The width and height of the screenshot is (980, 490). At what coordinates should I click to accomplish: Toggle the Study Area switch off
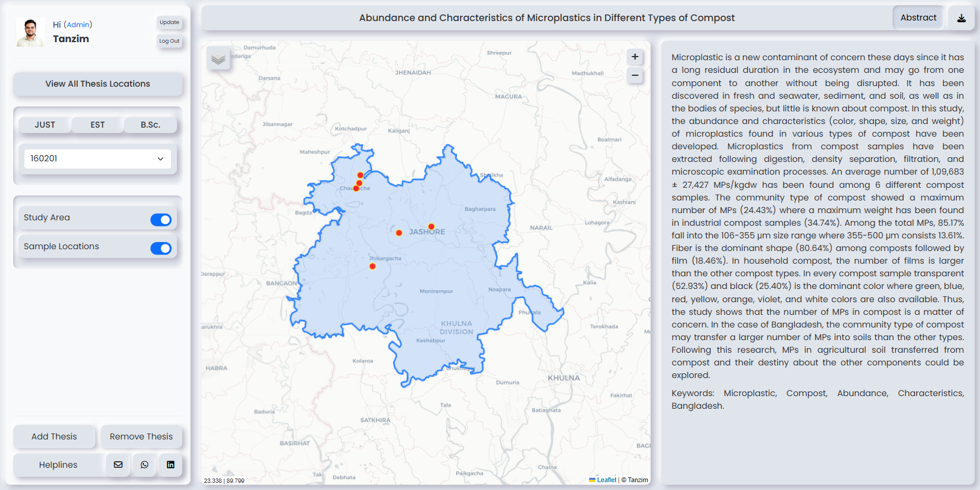pos(161,220)
